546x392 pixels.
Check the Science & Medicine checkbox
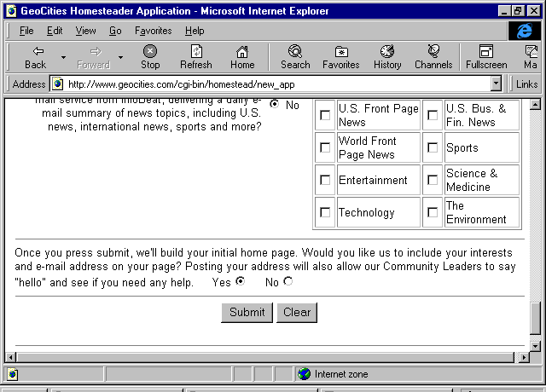(x=433, y=180)
